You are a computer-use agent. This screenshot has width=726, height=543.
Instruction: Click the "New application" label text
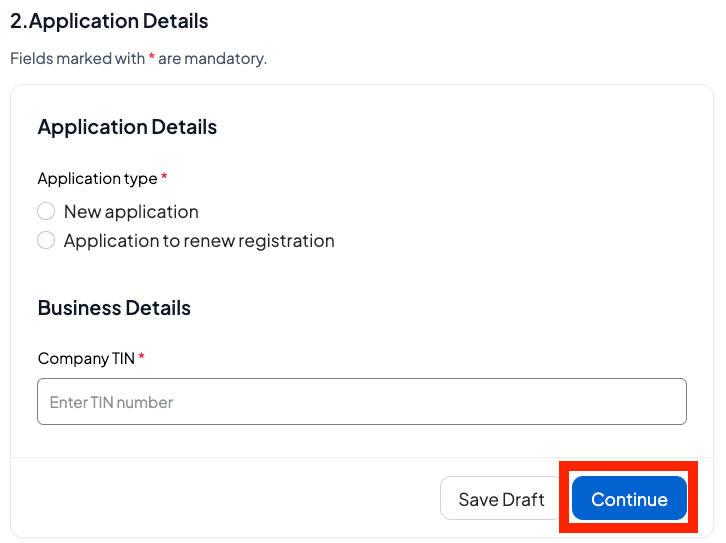(131, 212)
